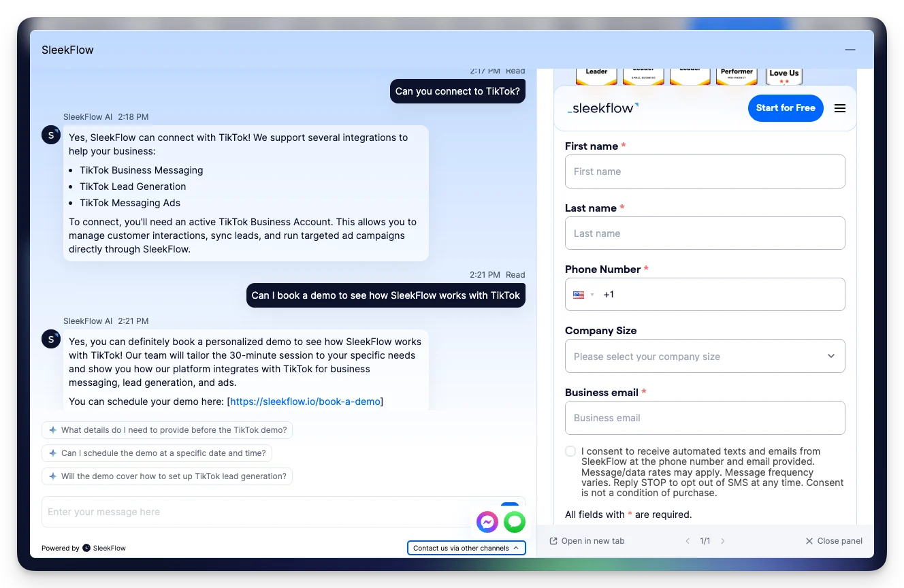Click the Love Us badge thumbnail
Viewport: 904px width, 588px height.
(784, 76)
